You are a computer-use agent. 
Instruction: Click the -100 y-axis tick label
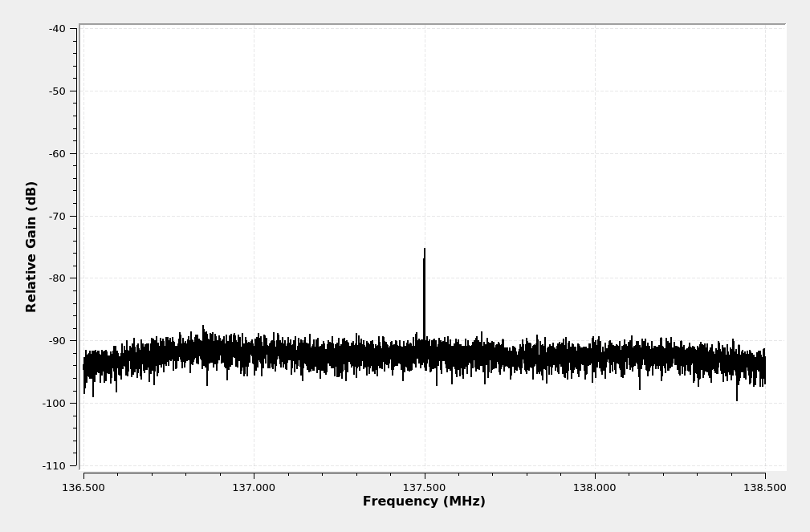[55, 404]
